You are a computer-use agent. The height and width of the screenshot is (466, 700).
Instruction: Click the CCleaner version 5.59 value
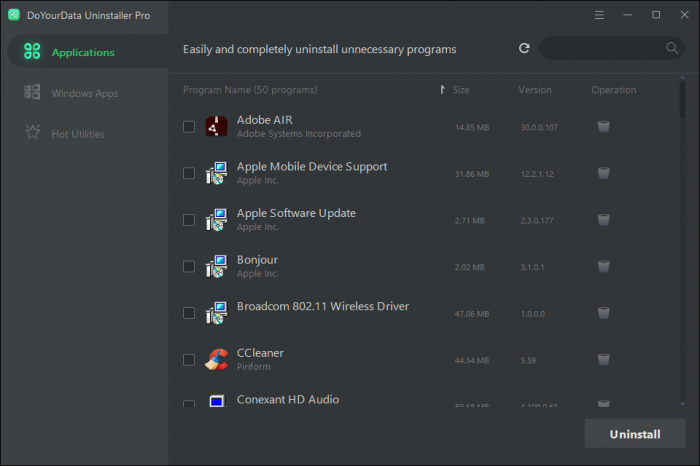click(x=528, y=361)
